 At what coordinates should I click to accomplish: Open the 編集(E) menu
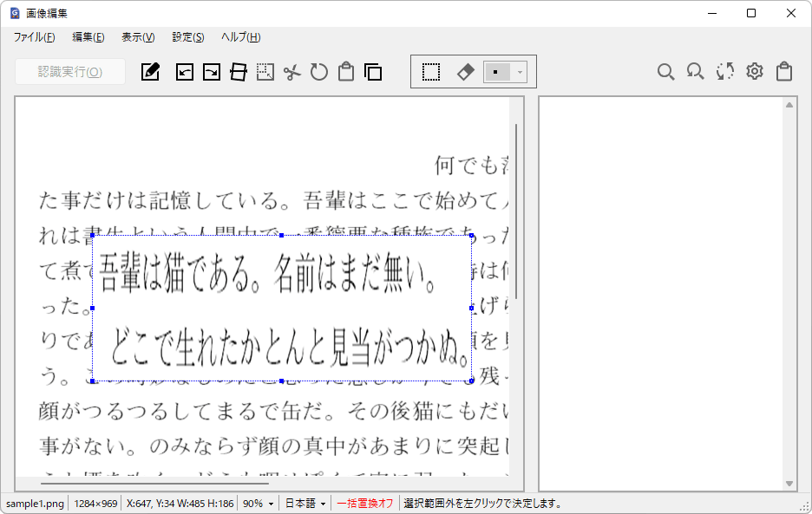pos(88,36)
